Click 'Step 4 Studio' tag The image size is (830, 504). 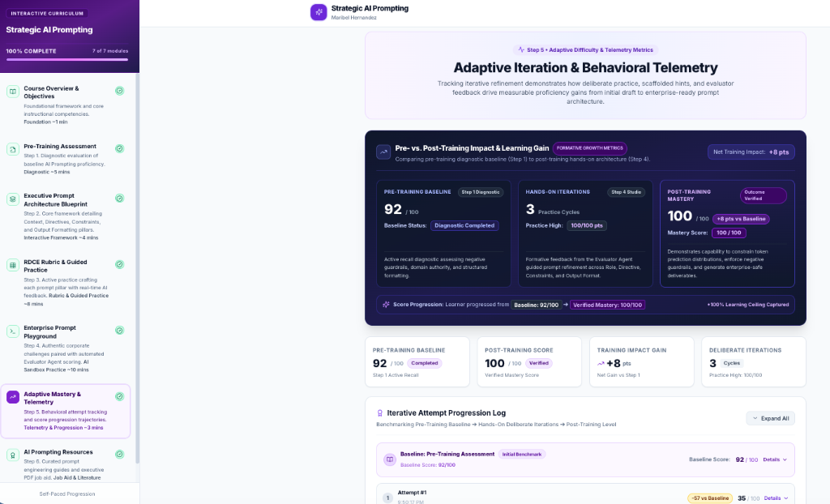[x=627, y=192]
